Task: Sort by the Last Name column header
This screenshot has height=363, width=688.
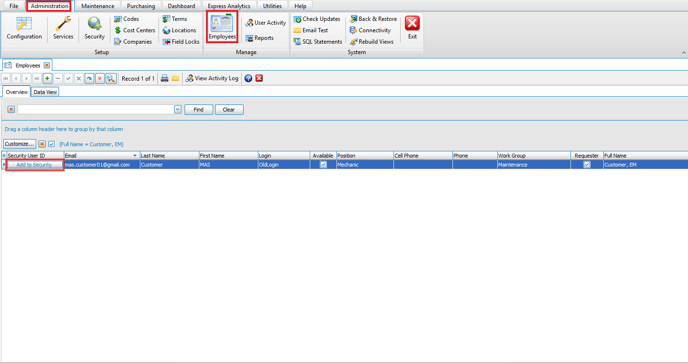Action: point(169,156)
